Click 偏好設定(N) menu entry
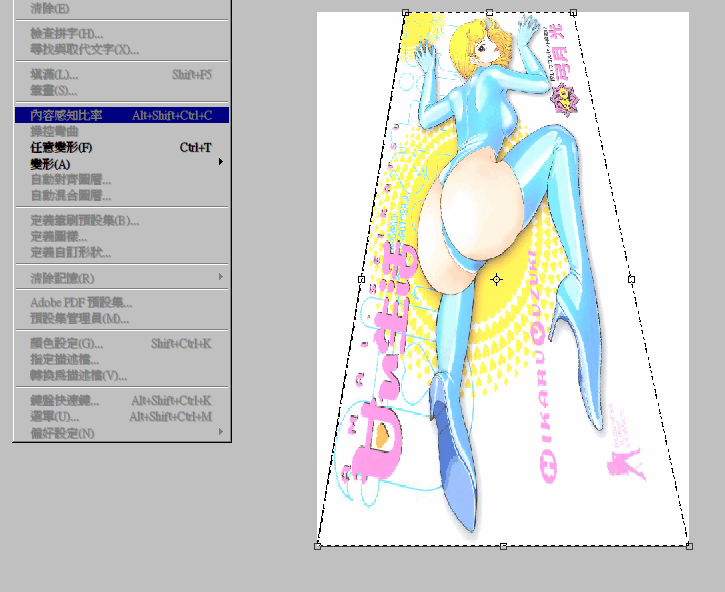The height and width of the screenshot is (592, 725). coord(122,433)
